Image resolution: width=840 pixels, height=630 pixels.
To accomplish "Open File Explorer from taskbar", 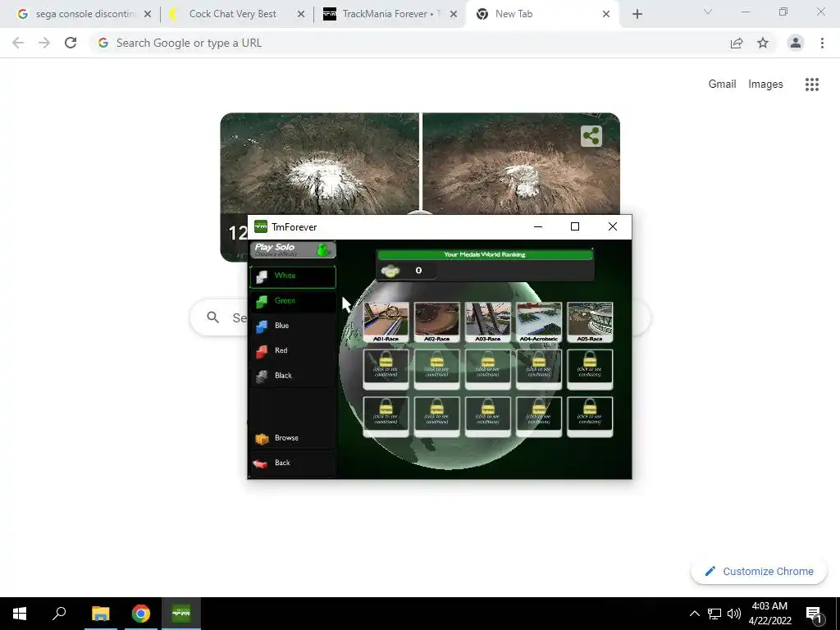I will (100, 614).
